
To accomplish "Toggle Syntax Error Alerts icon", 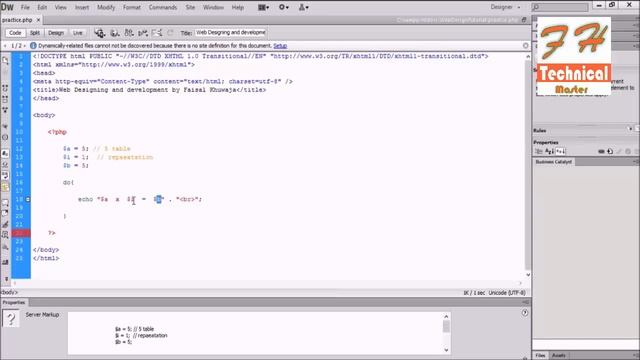I will (x=5, y=187).
